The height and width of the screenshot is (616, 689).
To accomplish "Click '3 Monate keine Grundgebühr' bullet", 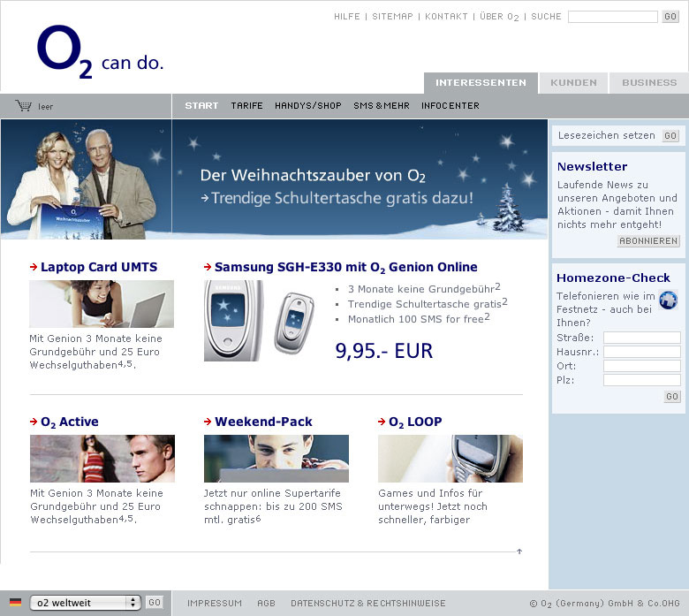I will point(424,288).
